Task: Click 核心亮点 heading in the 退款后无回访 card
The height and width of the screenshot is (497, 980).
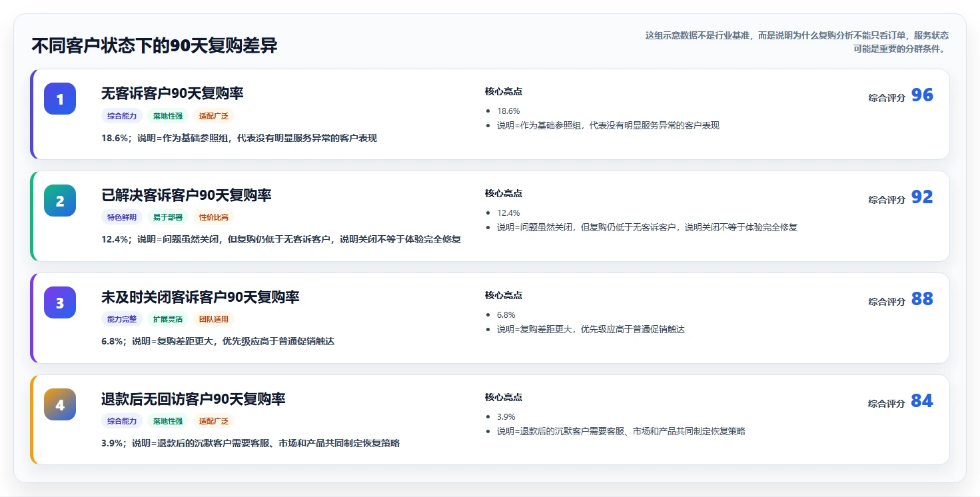Action: [x=504, y=397]
